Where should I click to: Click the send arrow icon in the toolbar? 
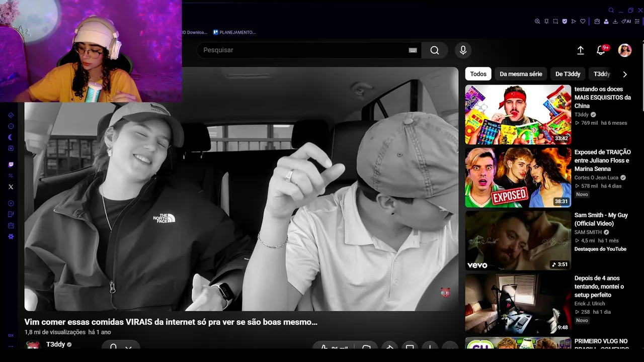click(574, 22)
